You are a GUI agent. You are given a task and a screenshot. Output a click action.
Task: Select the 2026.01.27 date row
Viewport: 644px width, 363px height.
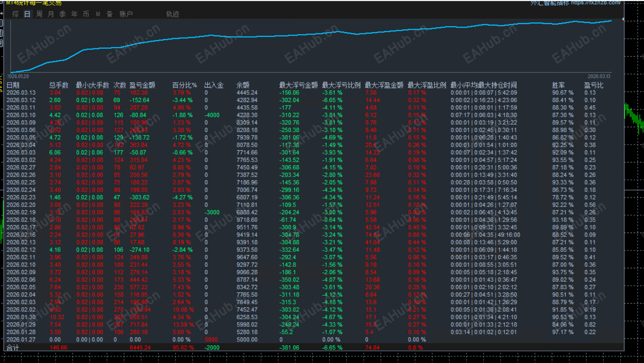(21, 339)
